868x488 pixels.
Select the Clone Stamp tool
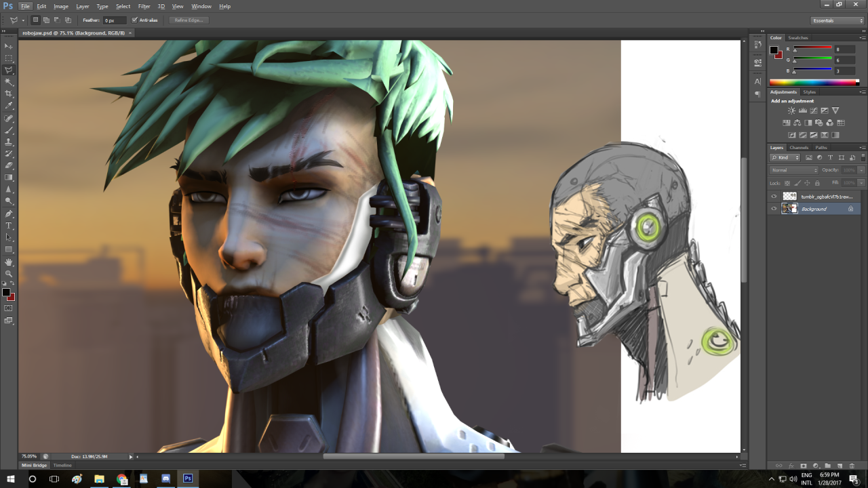(9, 142)
